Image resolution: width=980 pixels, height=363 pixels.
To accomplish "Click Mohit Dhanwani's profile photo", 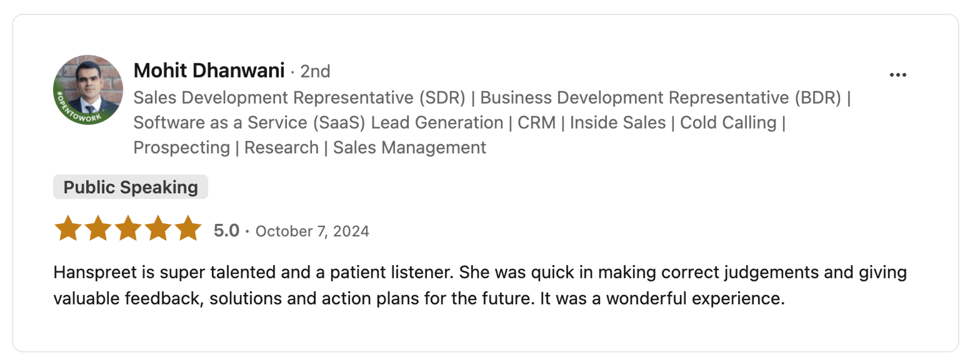I will tap(88, 87).
